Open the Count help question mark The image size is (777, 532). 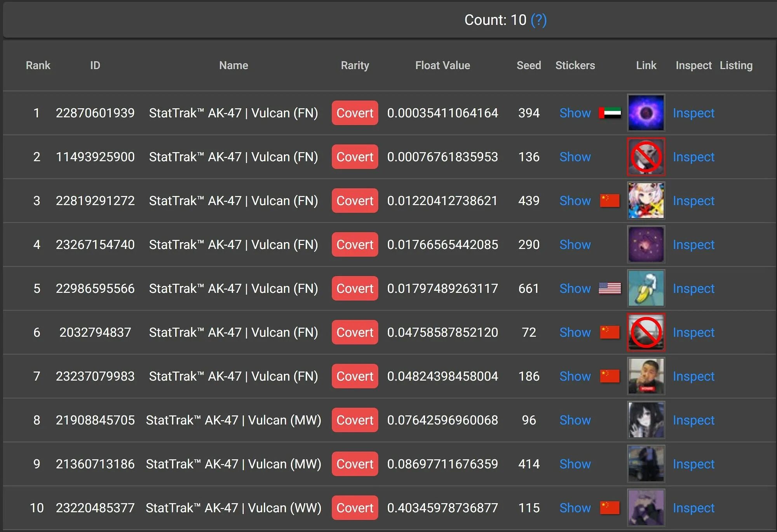tap(538, 20)
